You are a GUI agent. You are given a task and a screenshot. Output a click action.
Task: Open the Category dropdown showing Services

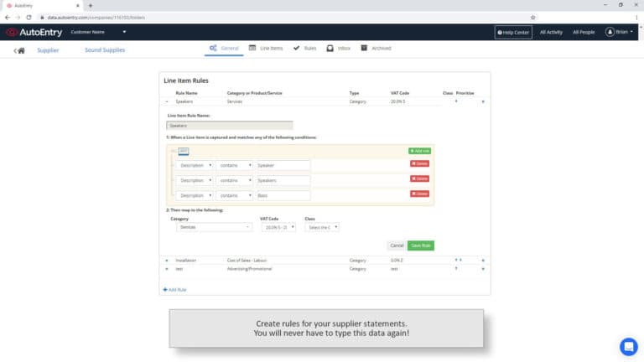click(x=210, y=227)
